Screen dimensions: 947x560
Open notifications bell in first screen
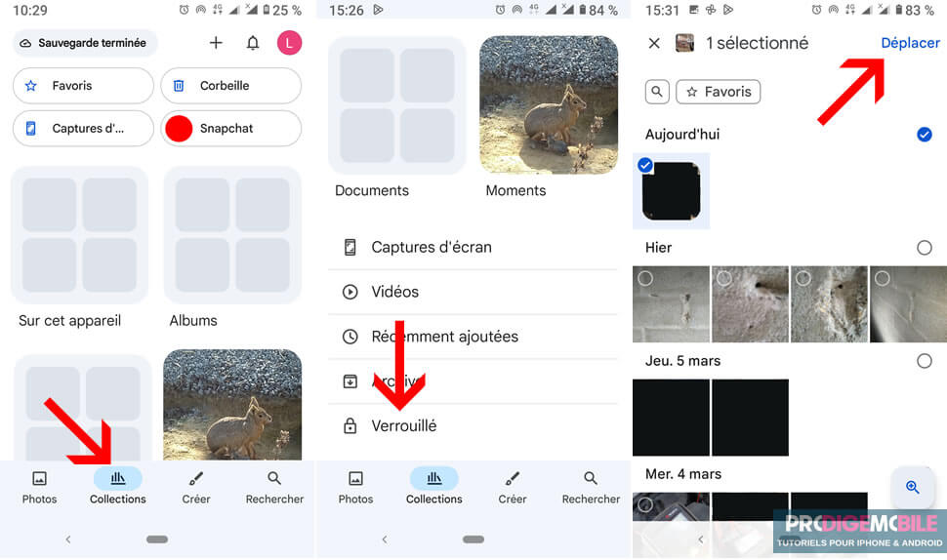[x=253, y=43]
